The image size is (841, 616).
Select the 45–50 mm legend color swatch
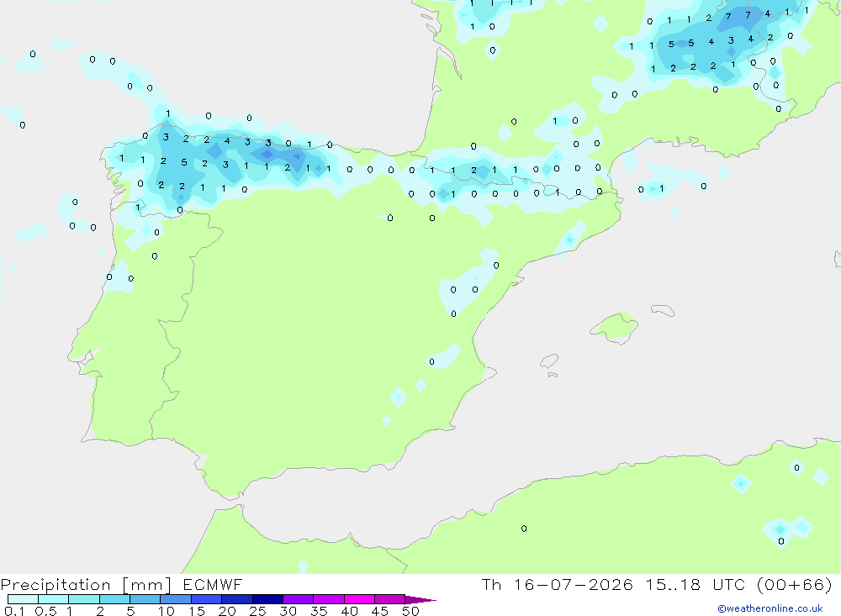point(390,599)
